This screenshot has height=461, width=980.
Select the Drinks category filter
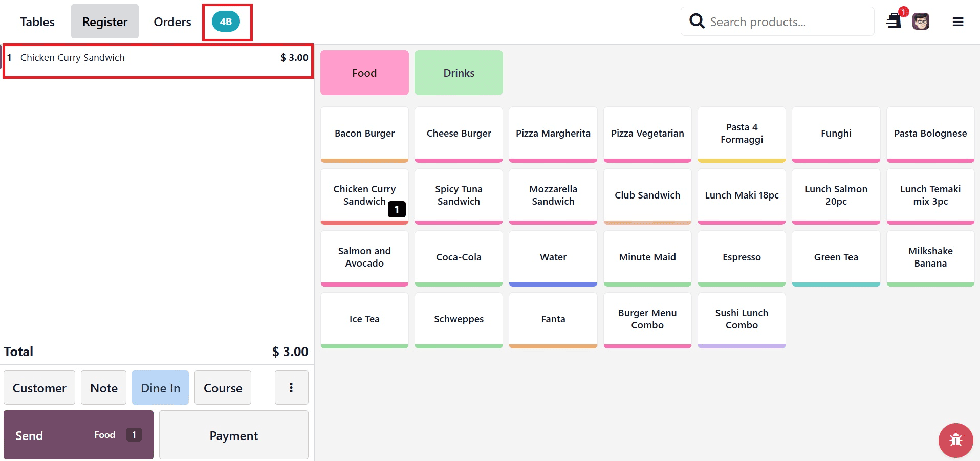point(458,72)
